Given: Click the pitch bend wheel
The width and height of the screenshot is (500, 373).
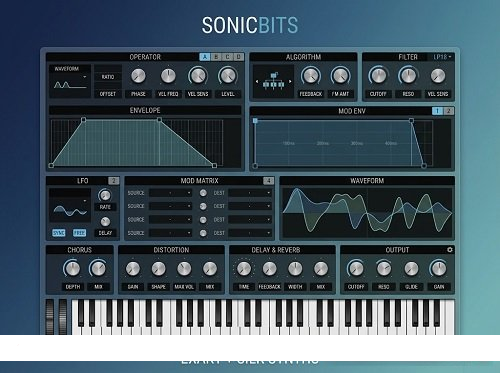Looking at the screenshot, I should (x=50, y=317).
